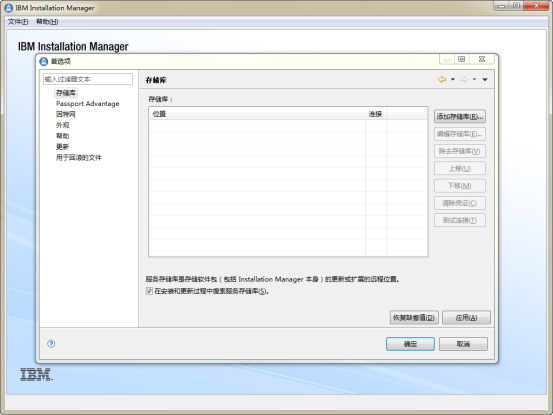Image resolution: width=553 pixels, height=415 pixels.
Task: Select 帮助 item in preferences tree
Action: (x=62, y=136)
